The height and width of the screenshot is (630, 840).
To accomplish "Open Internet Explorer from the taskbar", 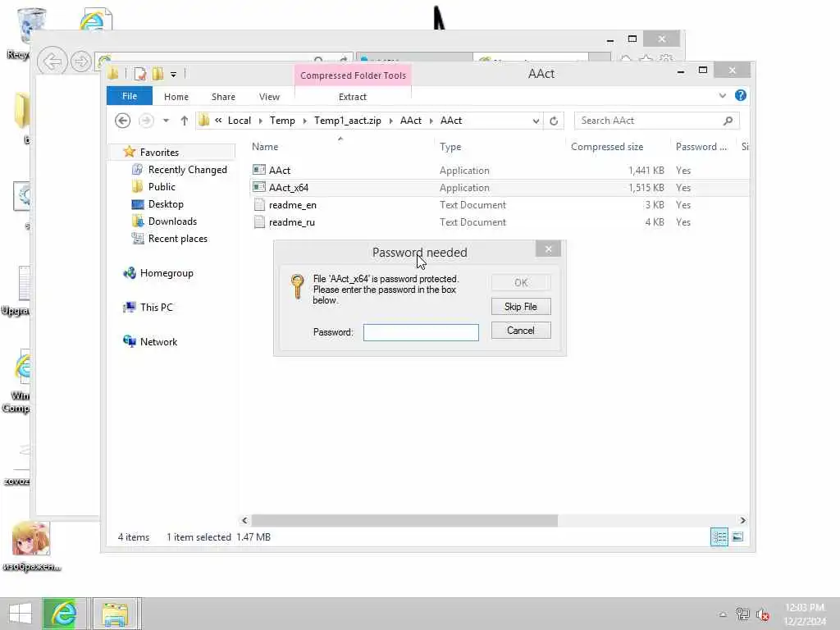I will pos(64,614).
